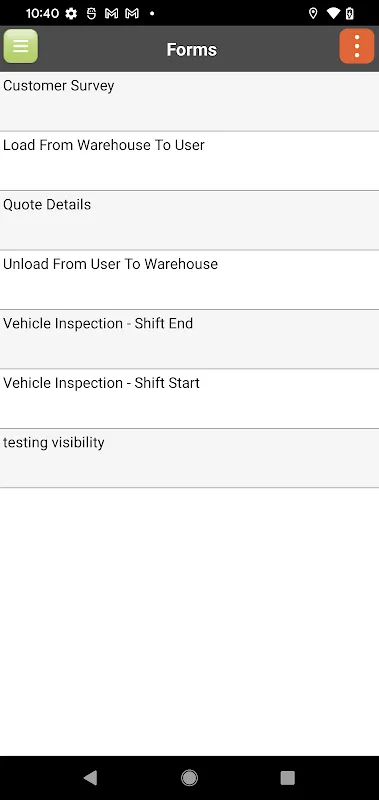Open the orange three-dot overflow menu
Screen dimensions: 379x800
pos(357,46)
